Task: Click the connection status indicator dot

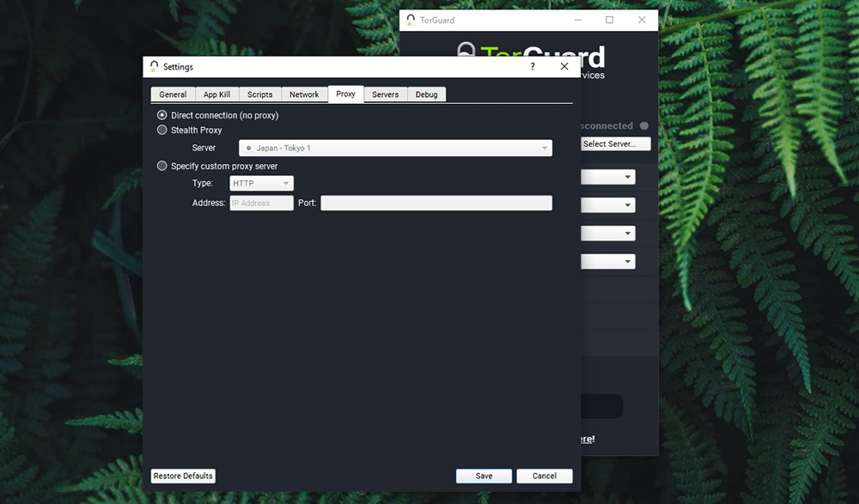Action: 644,126
